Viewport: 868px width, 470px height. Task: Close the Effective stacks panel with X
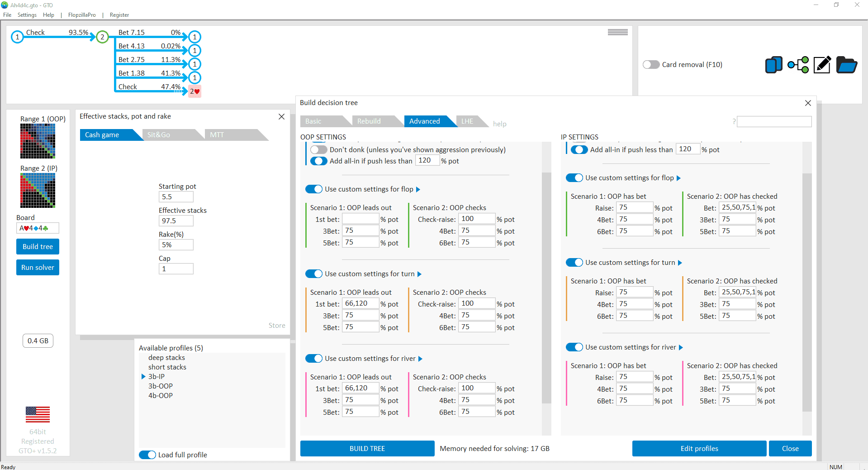pyautogui.click(x=281, y=117)
